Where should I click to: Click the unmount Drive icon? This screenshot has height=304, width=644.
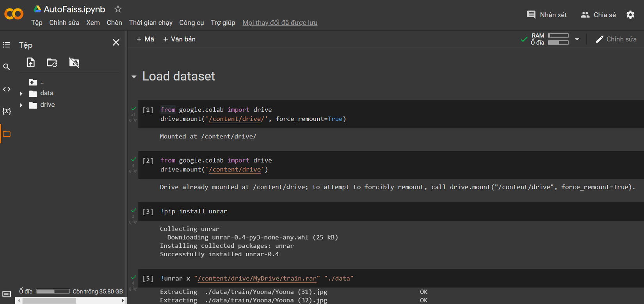coord(74,63)
